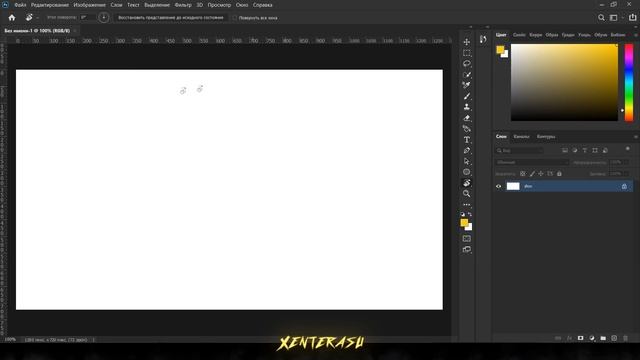Select the Gradient tool below the Eraser
Image resolution: width=640 pixels, height=360 pixels.
tap(467, 129)
